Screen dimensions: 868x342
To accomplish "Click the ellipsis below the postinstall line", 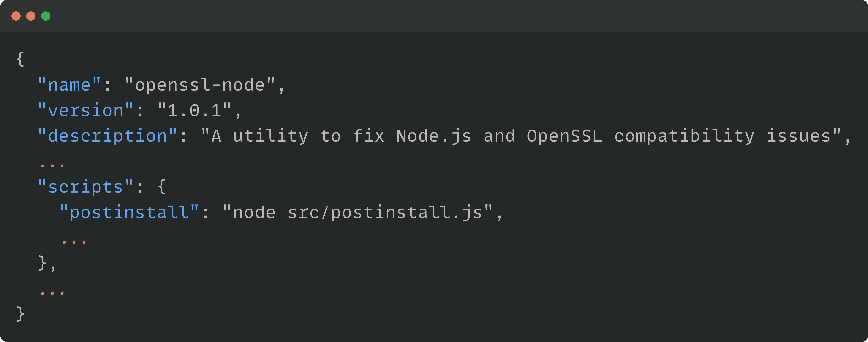I will [74, 241].
